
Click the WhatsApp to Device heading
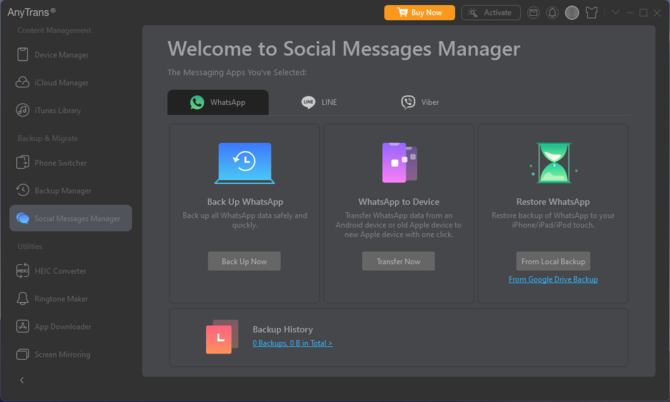point(399,202)
